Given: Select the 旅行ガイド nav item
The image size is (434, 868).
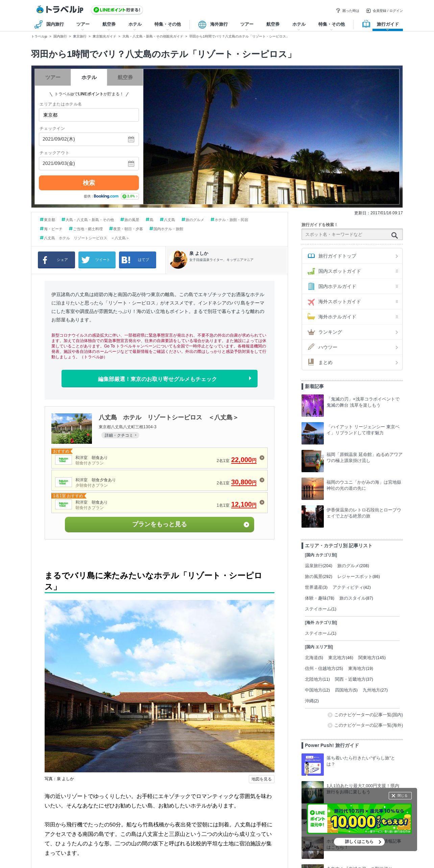Looking at the screenshot, I should click(387, 24).
